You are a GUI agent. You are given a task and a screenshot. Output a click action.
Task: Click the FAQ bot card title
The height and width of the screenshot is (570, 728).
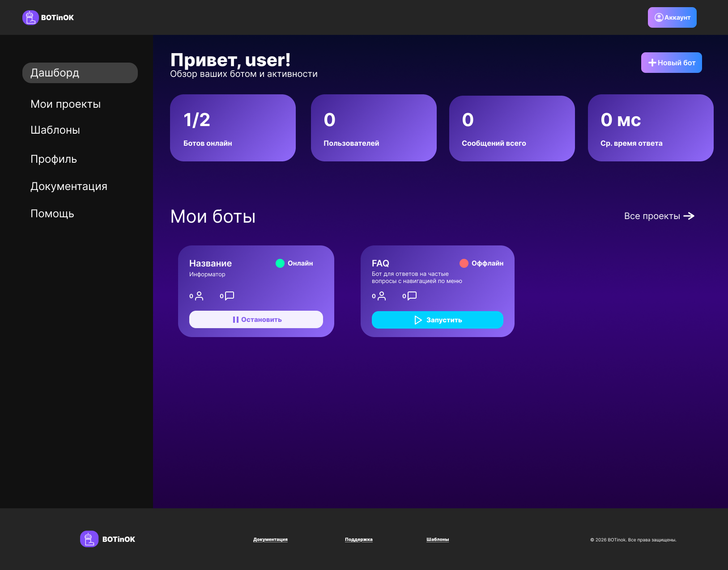380,263
